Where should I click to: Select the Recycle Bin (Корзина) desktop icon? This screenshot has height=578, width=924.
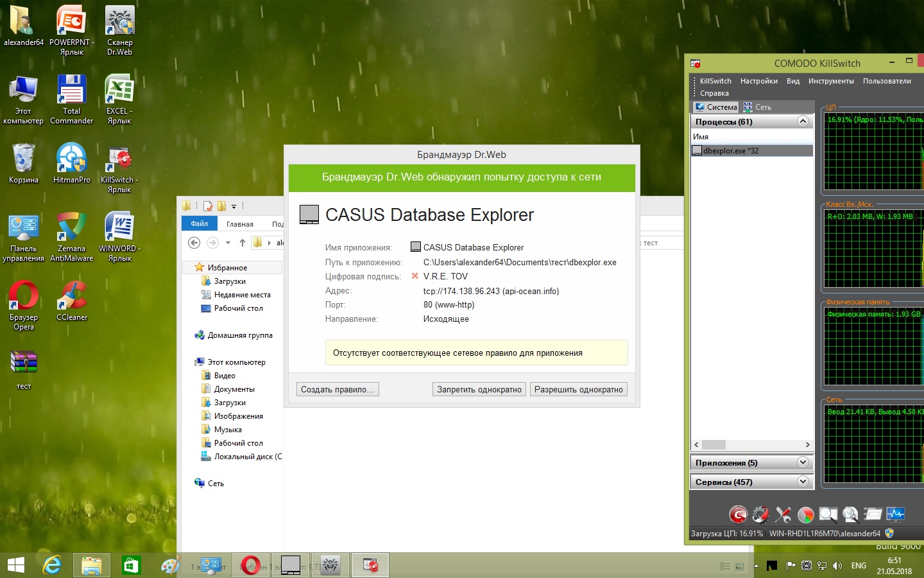click(x=24, y=163)
